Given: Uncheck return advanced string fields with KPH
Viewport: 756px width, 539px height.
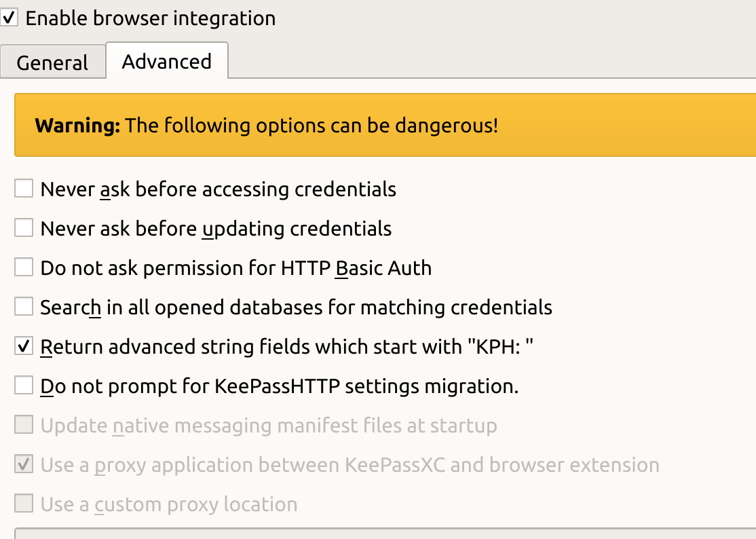Looking at the screenshot, I should [23, 346].
